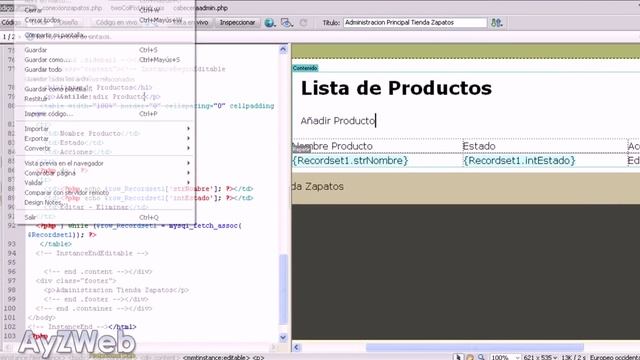
Task: Open the zoom level 100% dropdown
Action: (505, 358)
